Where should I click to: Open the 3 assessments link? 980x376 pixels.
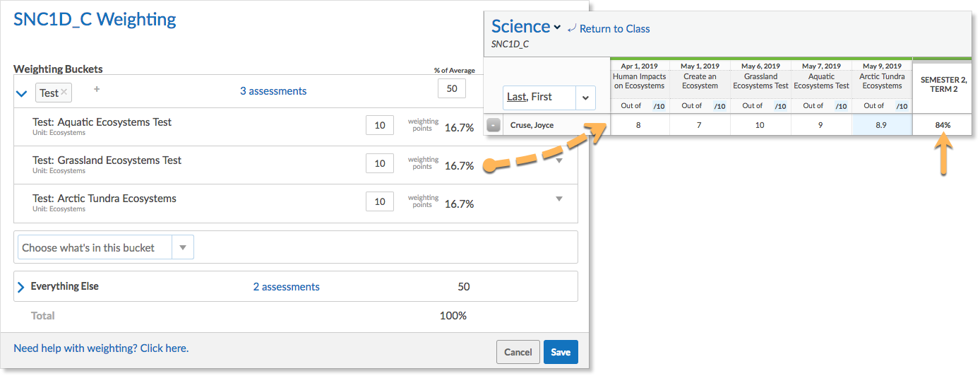pos(273,91)
